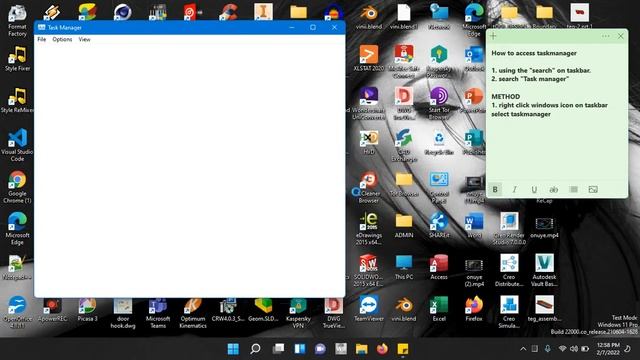The image size is (640, 360).
Task: Open the File menu in Task Manager
Action: tap(42, 39)
